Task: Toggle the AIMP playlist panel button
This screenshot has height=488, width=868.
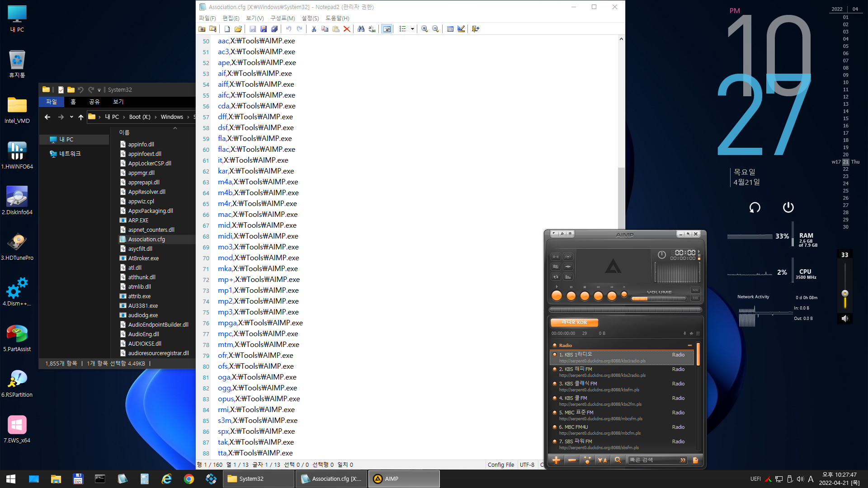Action: 695,298
